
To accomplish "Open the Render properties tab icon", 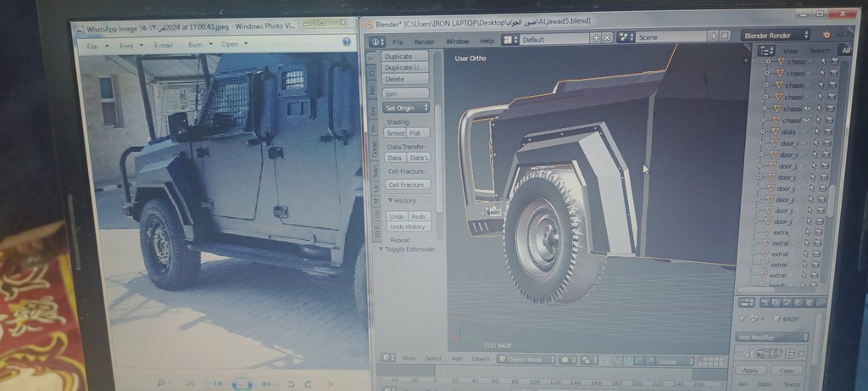I will tap(765, 303).
